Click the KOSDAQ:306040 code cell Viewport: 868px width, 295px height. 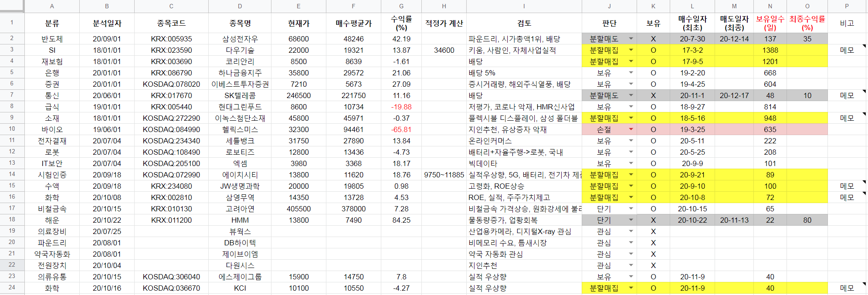(x=171, y=277)
